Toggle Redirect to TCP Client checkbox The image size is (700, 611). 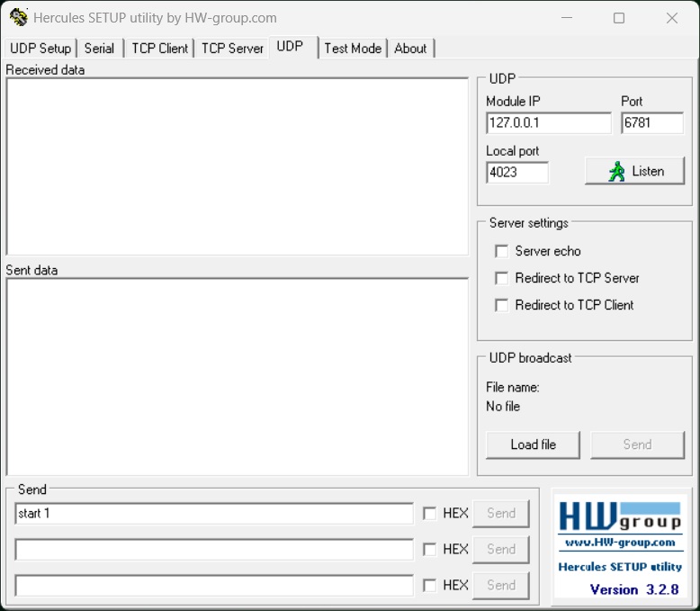pos(501,305)
